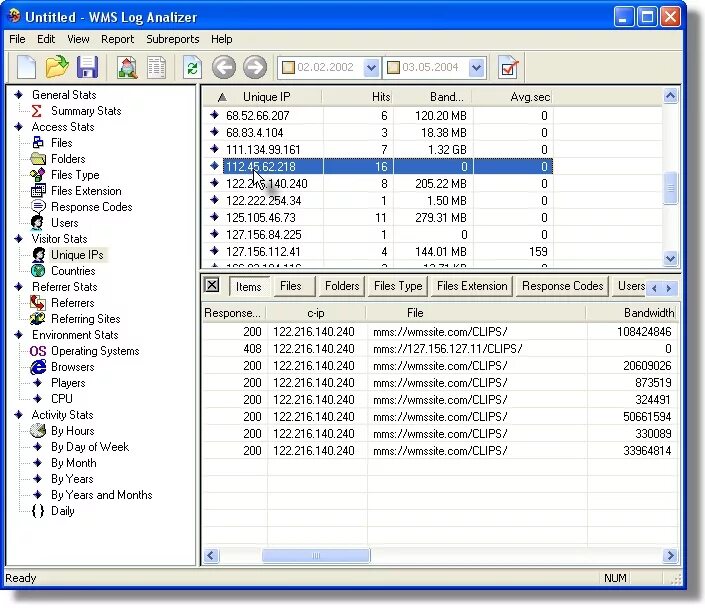Close the subreport pane with X button
Screen dimensions: 705x608
(212, 285)
